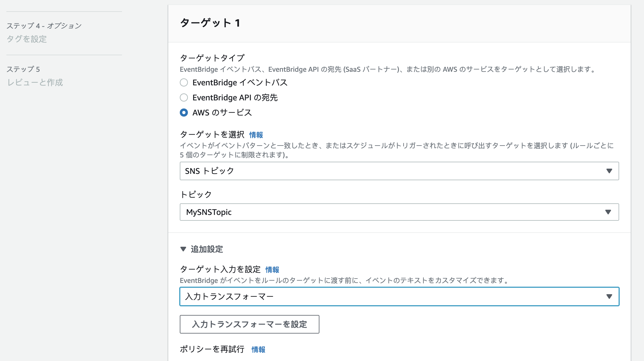Open the MySNSTopic topic dropdown
The width and height of the screenshot is (644, 361).
point(399,212)
